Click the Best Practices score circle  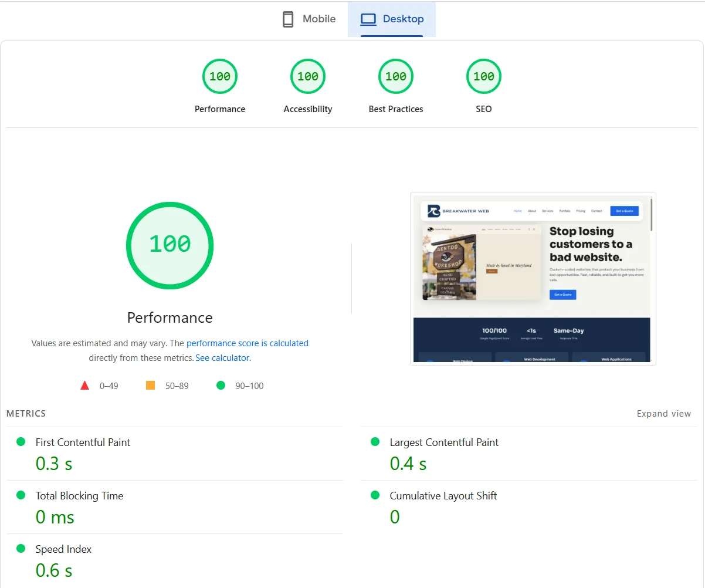[395, 76]
